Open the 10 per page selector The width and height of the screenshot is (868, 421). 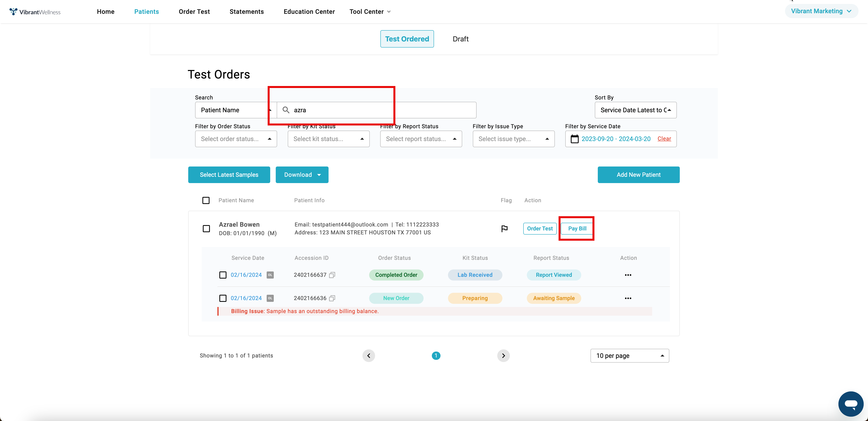click(x=630, y=356)
